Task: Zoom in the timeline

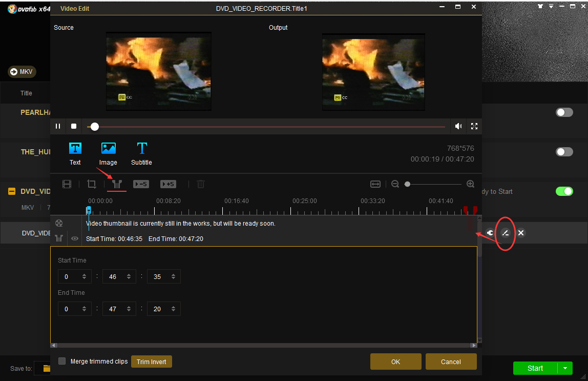Action: click(470, 184)
